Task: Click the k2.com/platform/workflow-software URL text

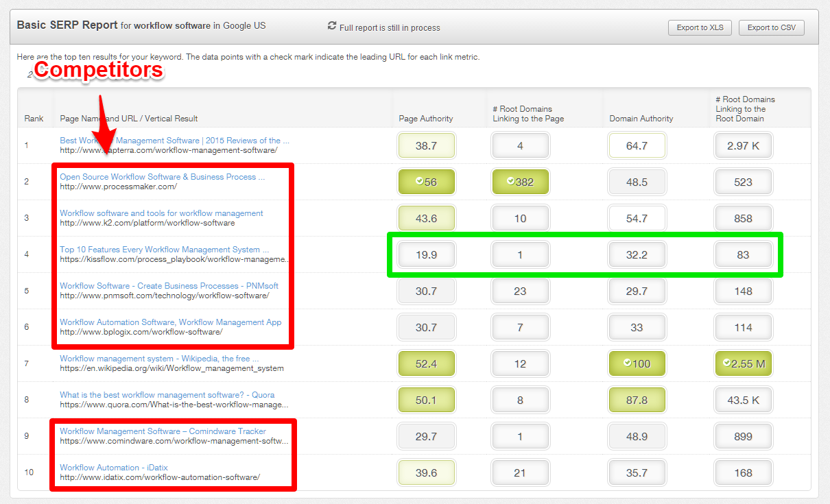Action: (x=147, y=223)
